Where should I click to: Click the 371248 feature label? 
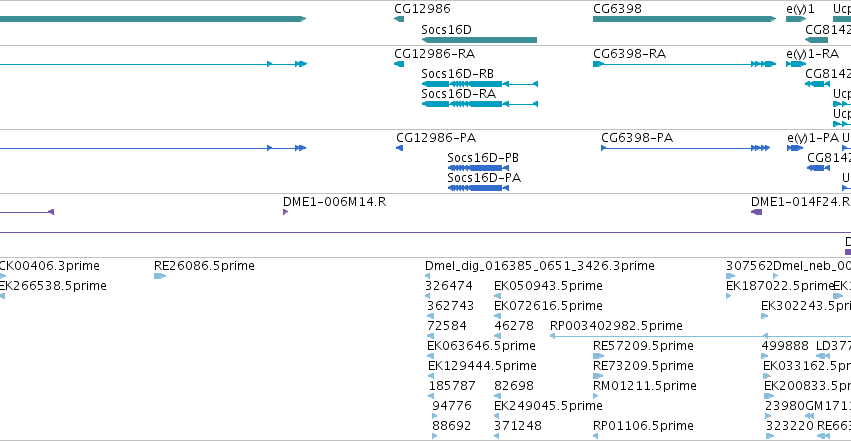click(518, 426)
